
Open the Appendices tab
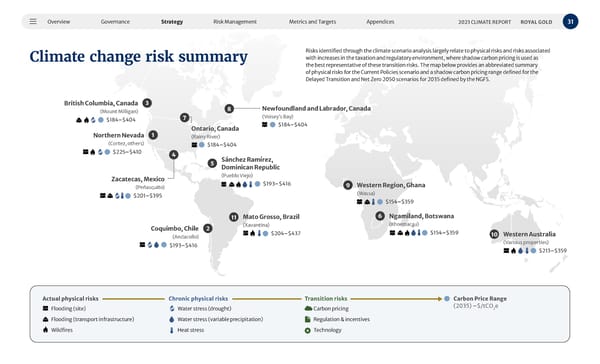click(x=380, y=22)
